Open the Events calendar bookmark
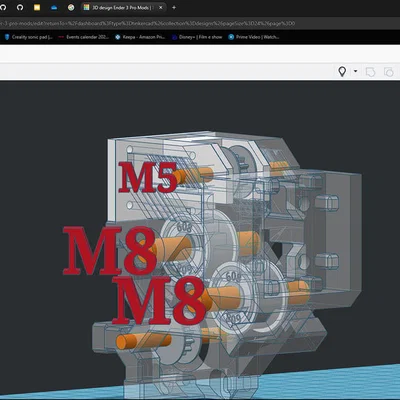 [x=84, y=37]
